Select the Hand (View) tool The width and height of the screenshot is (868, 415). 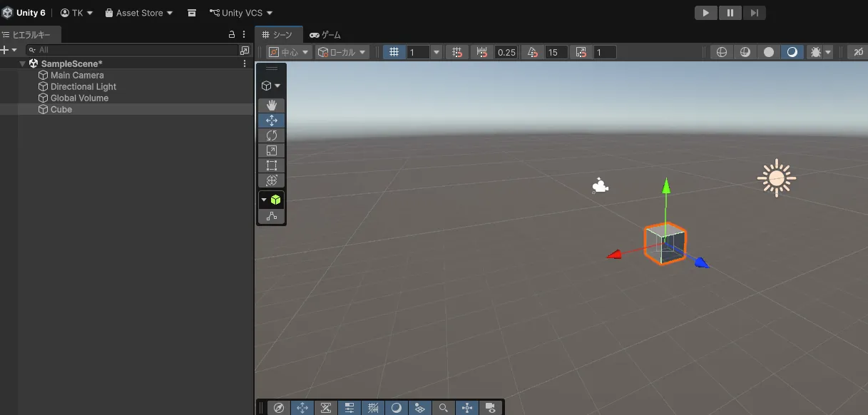pyautogui.click(x=271, y=106)
